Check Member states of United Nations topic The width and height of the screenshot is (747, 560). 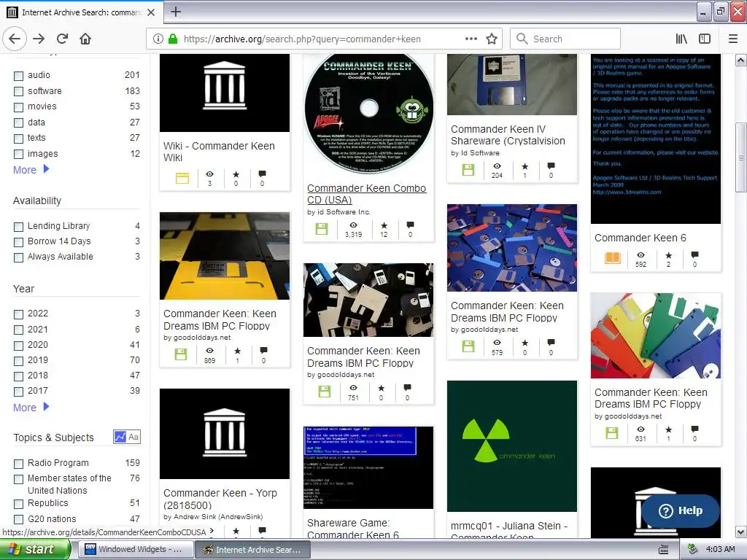(x=18, y=479)
